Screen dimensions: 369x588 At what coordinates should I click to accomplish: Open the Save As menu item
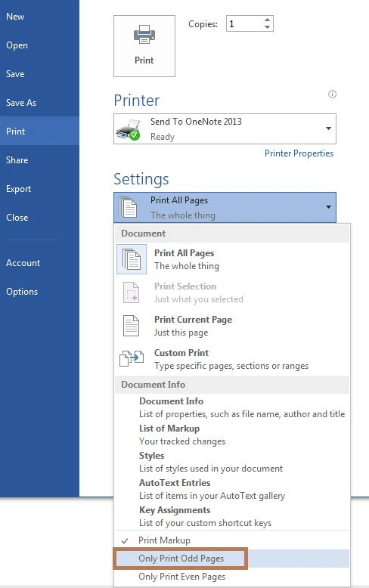point(21,102)
